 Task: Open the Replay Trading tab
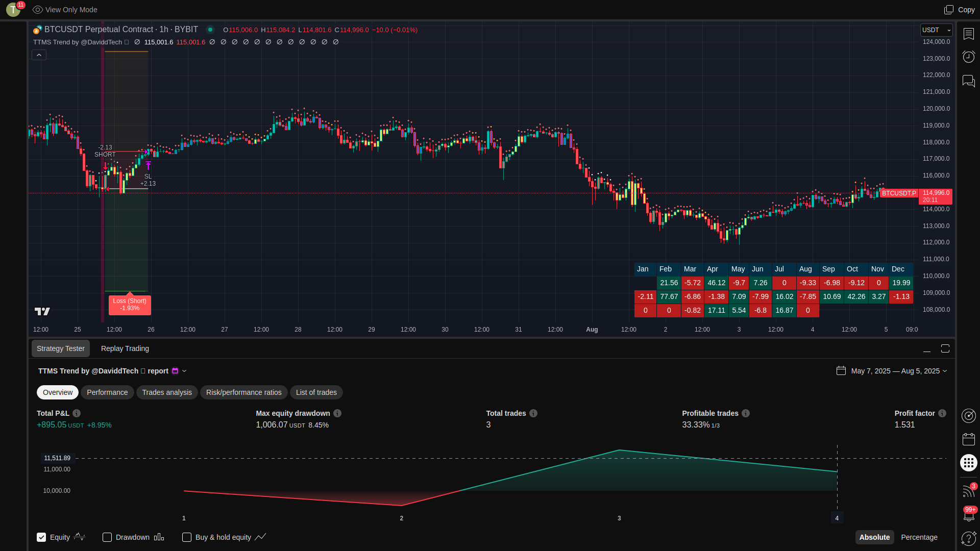(125, 348)
